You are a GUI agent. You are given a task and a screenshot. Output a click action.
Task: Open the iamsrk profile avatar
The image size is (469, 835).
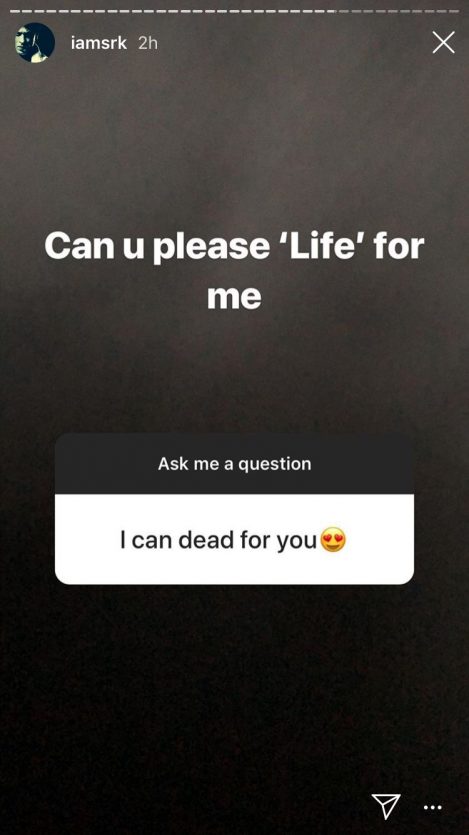click(x=35, y=43)
